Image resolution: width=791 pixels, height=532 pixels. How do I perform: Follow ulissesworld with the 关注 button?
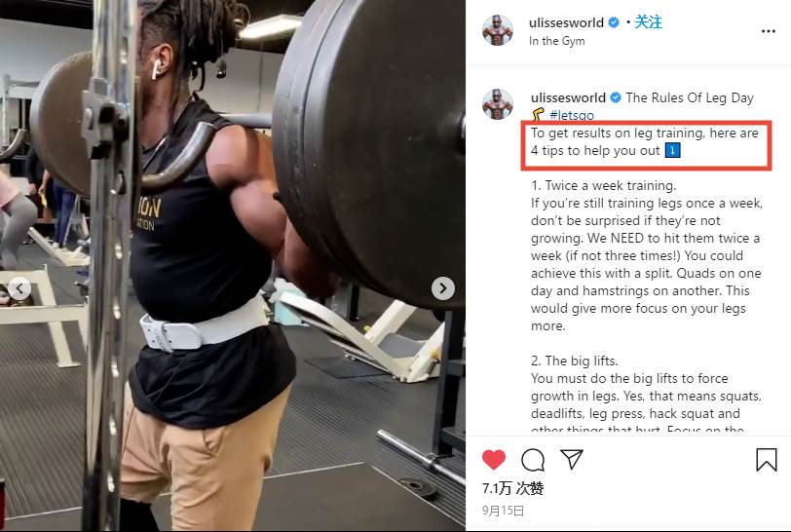tap(648, 22)
